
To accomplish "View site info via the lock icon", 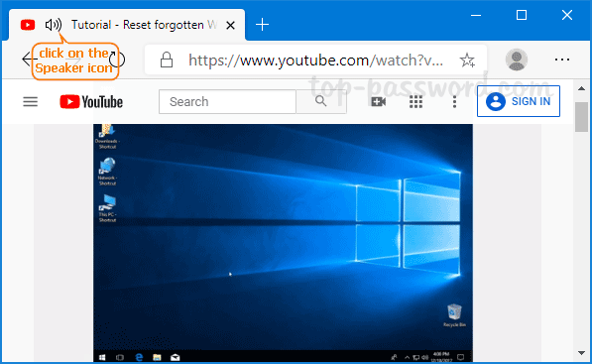I will (167, 60).
